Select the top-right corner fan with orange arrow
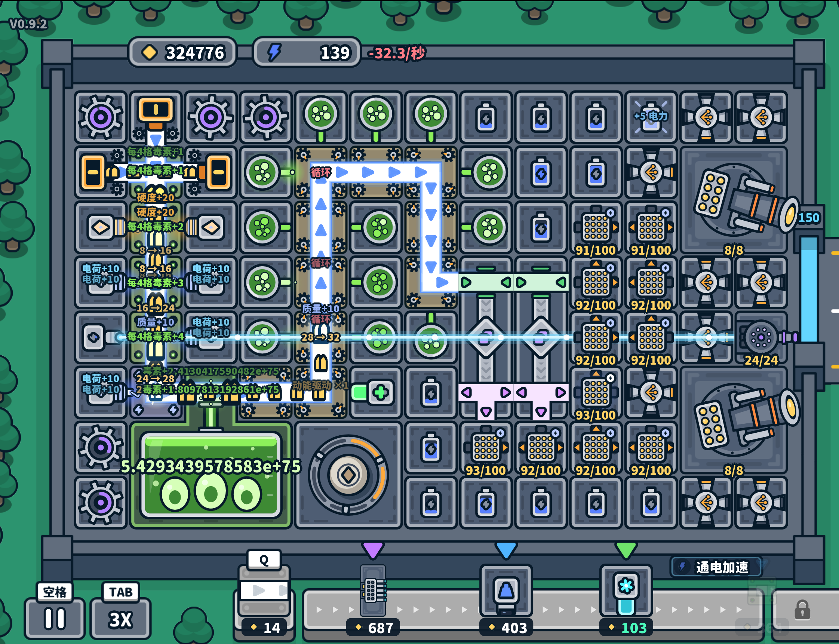The height and width of the screenshot is (644, 839). (x=761, y=117)
